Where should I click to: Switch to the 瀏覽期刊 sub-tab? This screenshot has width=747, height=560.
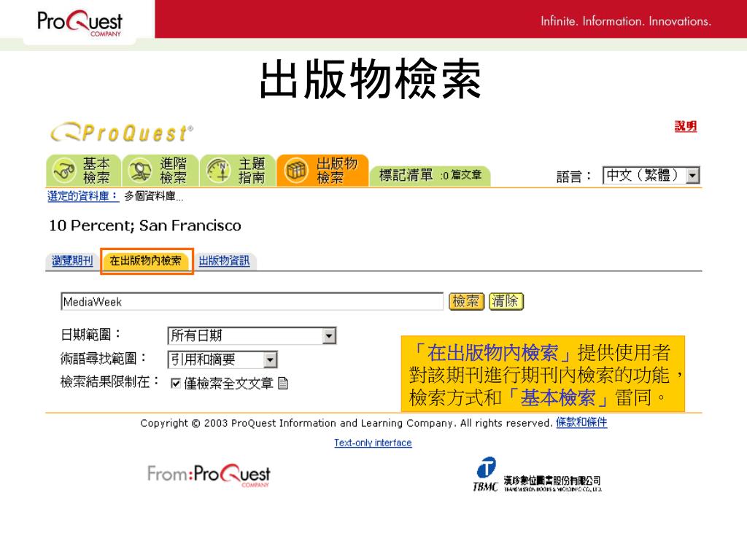[x=72, y=261]
